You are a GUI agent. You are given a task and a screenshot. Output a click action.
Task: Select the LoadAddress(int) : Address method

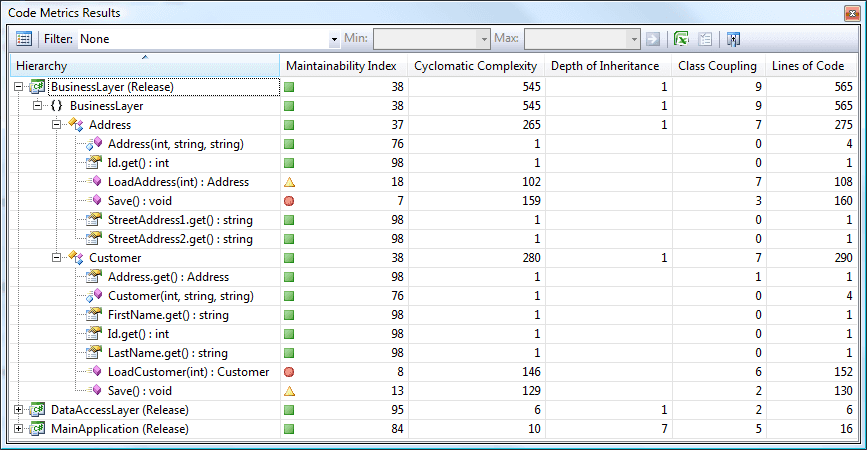coord(178,182)
